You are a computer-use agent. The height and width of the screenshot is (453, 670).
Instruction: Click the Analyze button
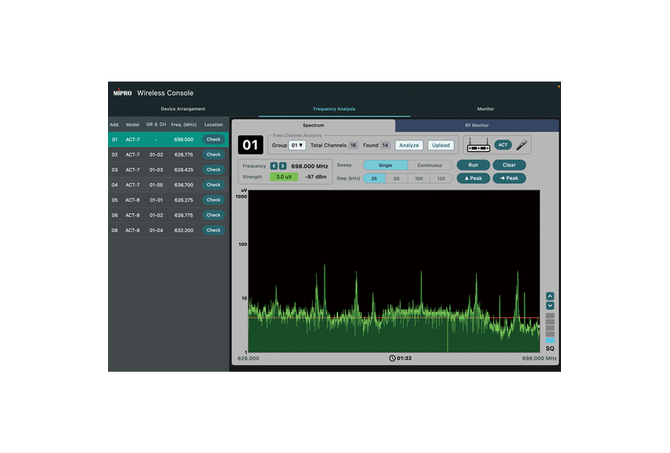coord(408,145)
